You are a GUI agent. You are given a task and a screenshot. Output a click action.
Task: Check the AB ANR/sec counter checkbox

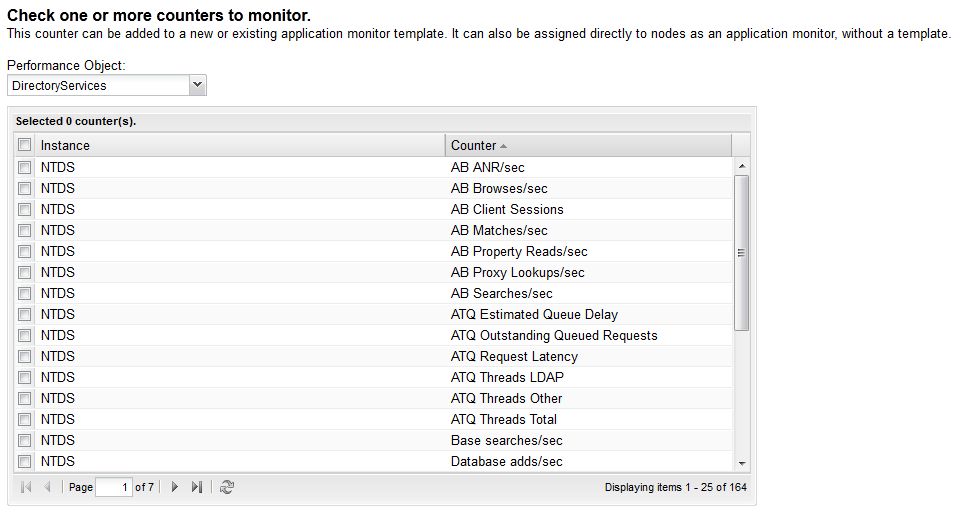[x=25, y=167]
